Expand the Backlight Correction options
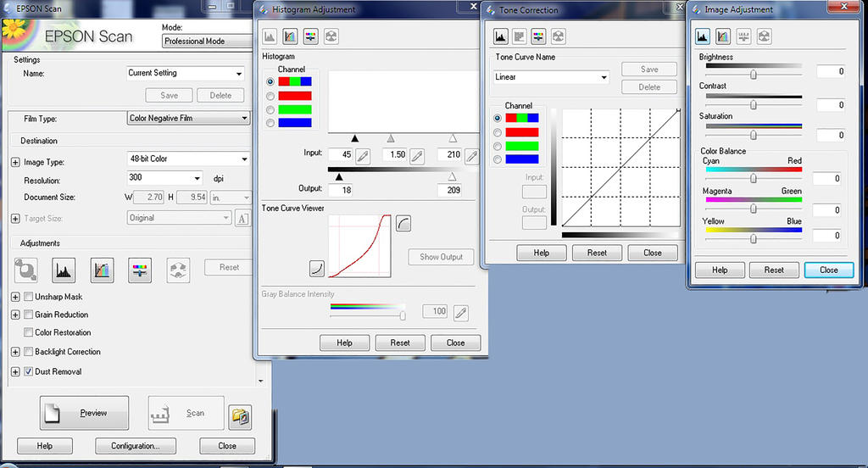868x468 pixels. pos(15,352)
